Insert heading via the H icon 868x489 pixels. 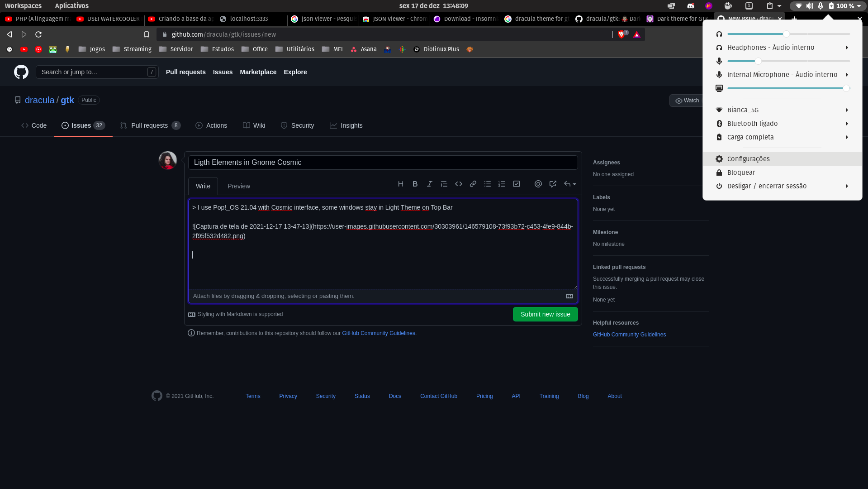click(x=401, y=184)
